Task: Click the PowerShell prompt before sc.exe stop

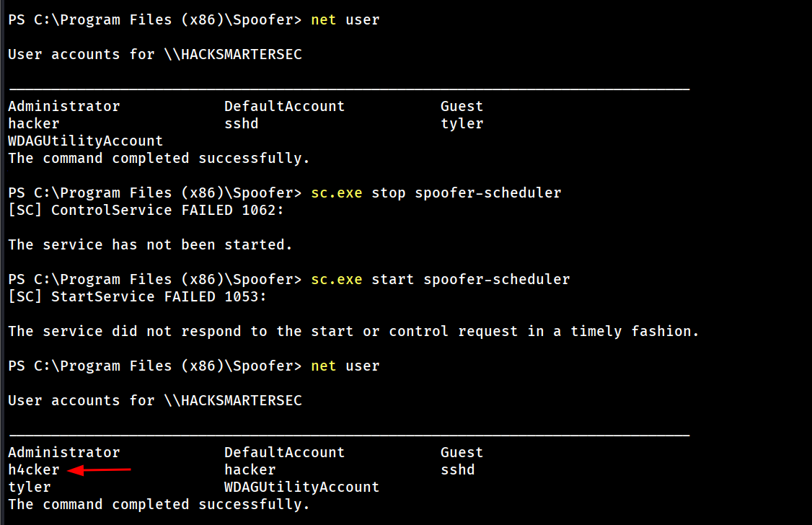Action: (155, 193)
